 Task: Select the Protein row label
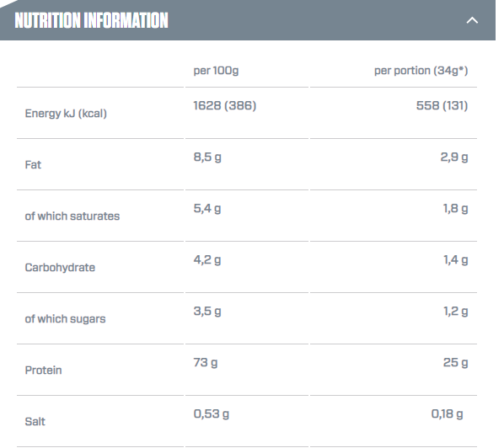coord(43,371)
